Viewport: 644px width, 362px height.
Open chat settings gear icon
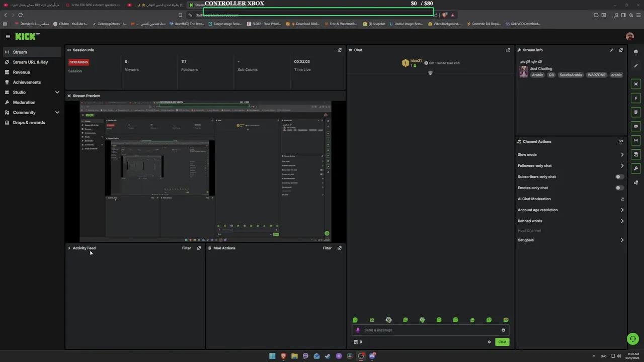(x=489, y=342)
